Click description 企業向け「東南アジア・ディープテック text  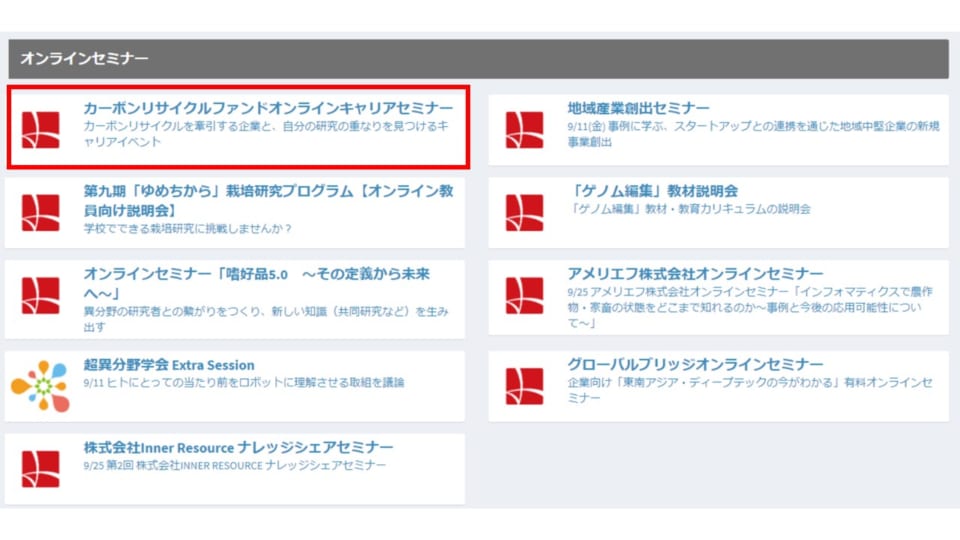749,390
